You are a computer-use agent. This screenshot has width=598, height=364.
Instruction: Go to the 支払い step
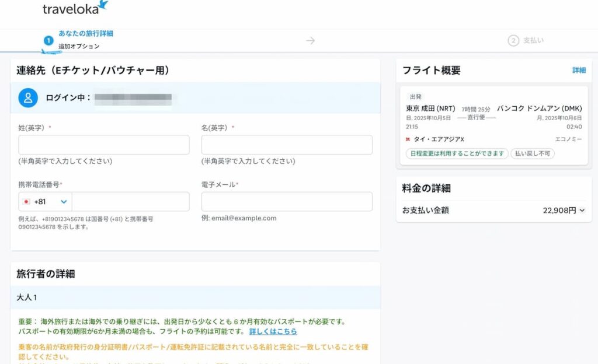click(533, 40)
